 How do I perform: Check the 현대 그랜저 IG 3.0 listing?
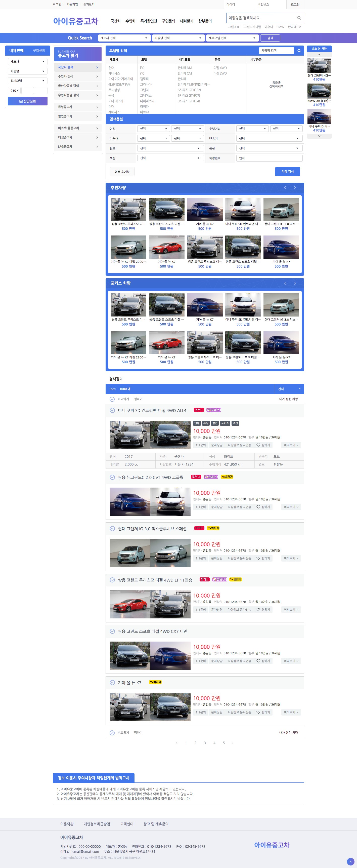coord(112,528)
